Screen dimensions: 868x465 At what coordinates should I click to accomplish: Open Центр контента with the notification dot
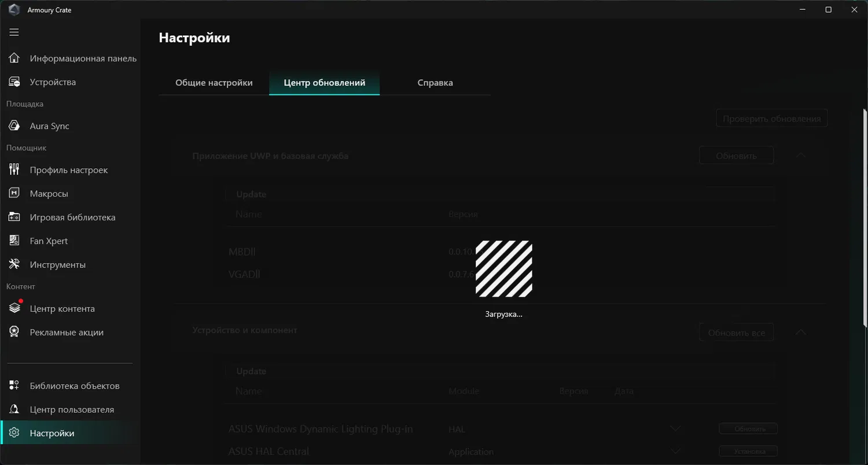click(x=14, y=308)
